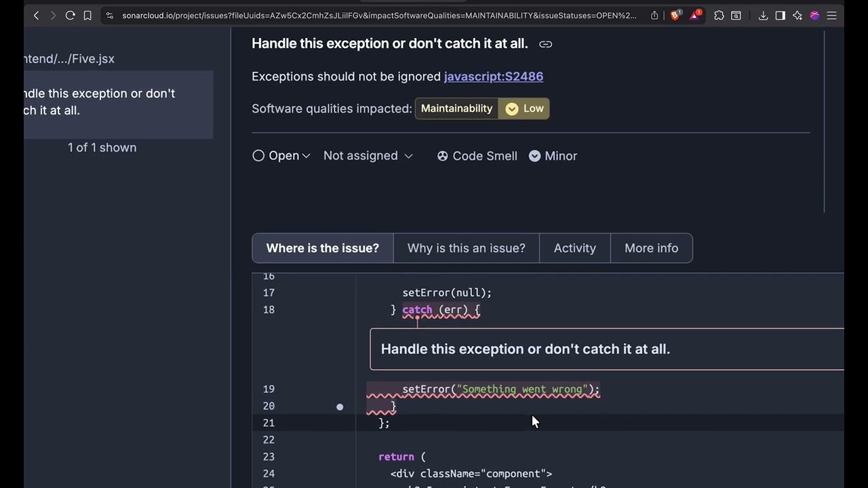Click the div className="component" line
This screenshot has width=868, height=488.
coord(471,474)
